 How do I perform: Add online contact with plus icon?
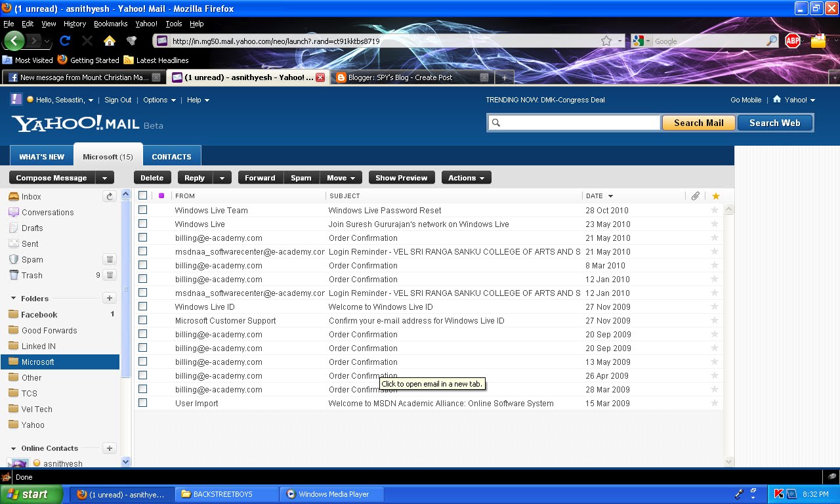(x=110, y=448)
